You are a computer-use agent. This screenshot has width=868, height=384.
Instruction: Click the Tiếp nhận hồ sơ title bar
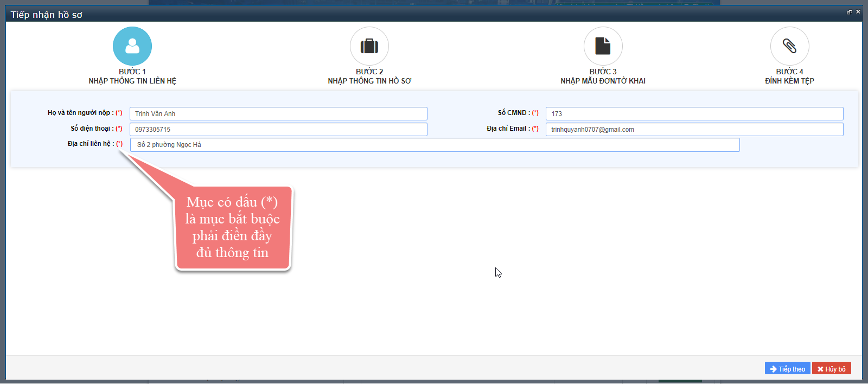380,14
